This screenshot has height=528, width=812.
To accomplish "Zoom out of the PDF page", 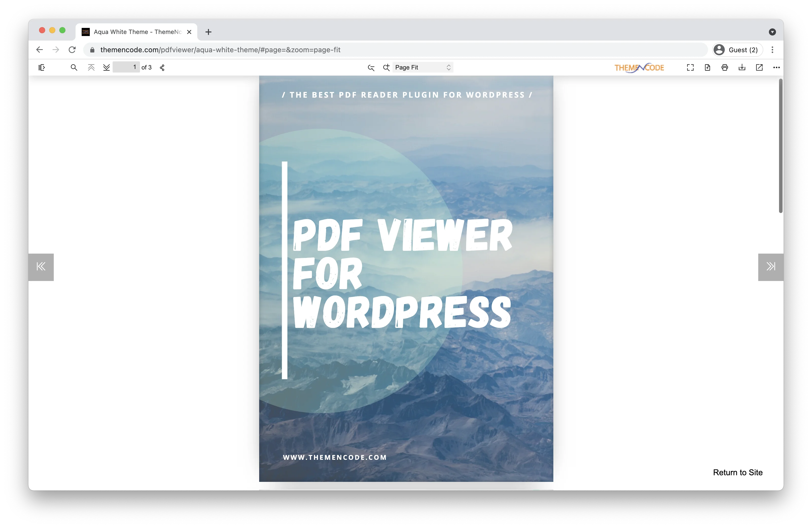I will tap(371, 67).
